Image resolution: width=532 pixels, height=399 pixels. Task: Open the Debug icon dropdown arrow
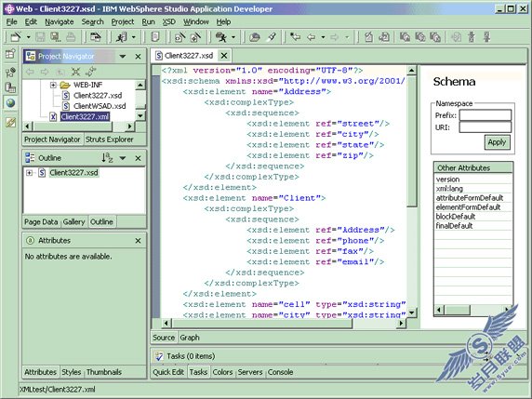tap(134, 37)
